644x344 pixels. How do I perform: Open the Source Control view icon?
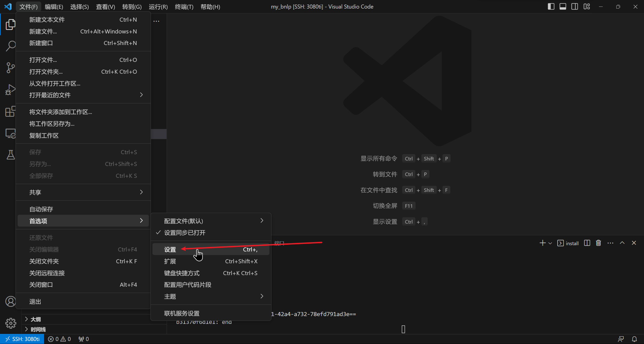10,68
